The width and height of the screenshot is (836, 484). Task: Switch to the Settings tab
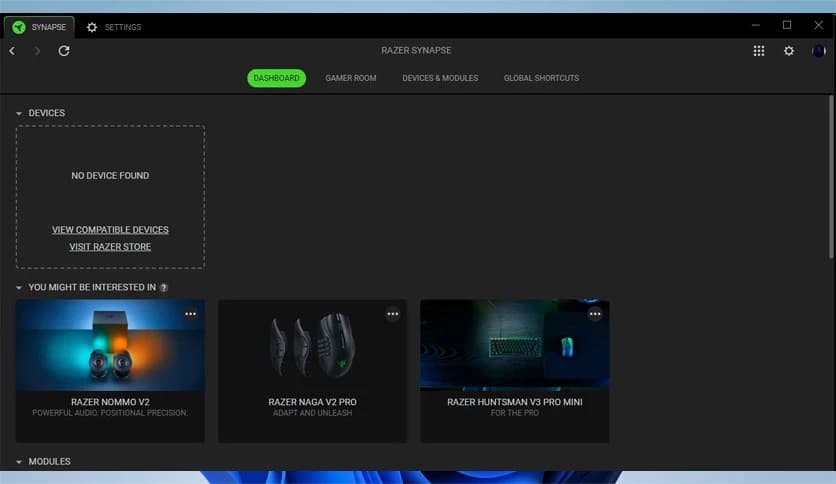(114, 27)
